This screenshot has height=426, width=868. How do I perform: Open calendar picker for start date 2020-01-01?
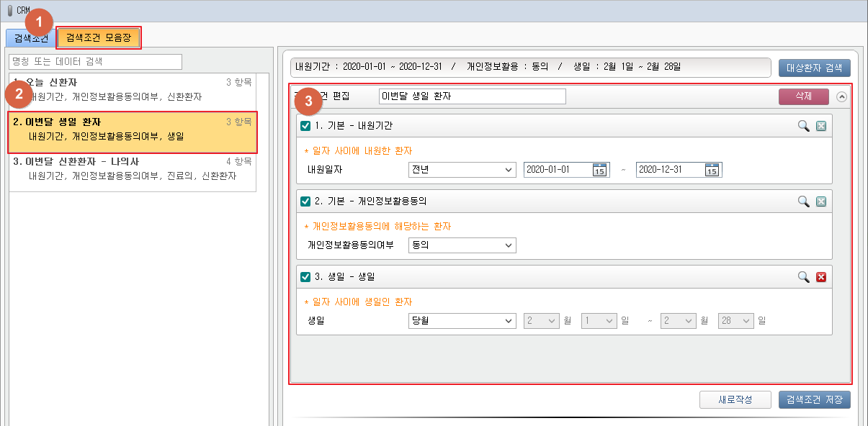pyautogui.click(x=599, y=170)
